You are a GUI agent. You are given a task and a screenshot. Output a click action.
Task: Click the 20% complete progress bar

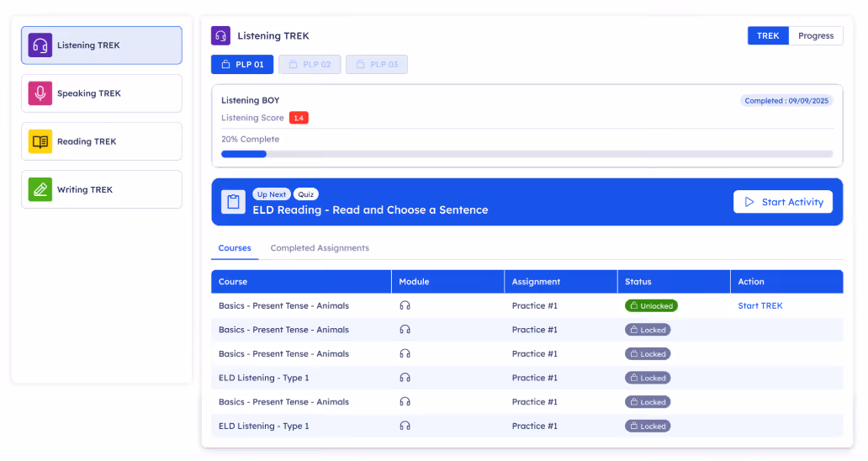coord(527,154)
